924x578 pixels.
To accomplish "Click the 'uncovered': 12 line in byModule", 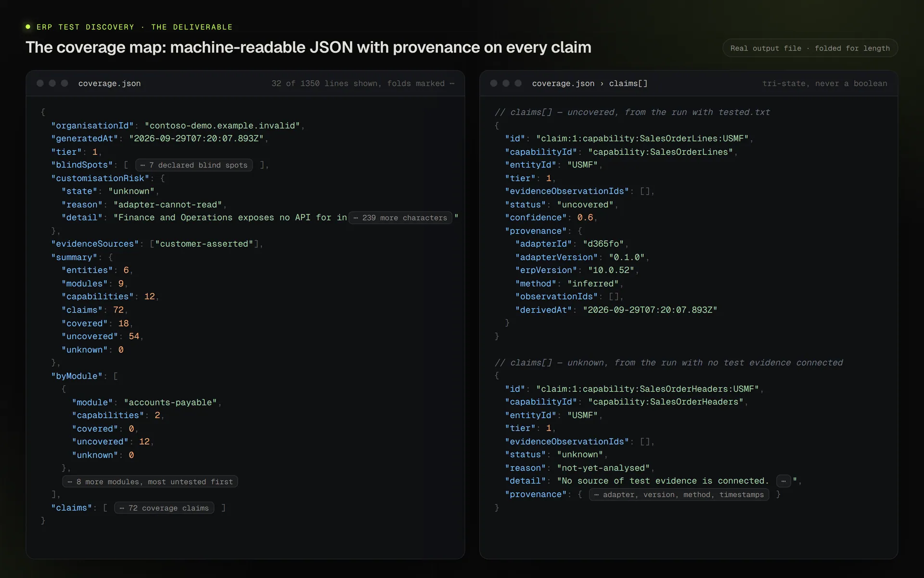I will coord(113,442).
